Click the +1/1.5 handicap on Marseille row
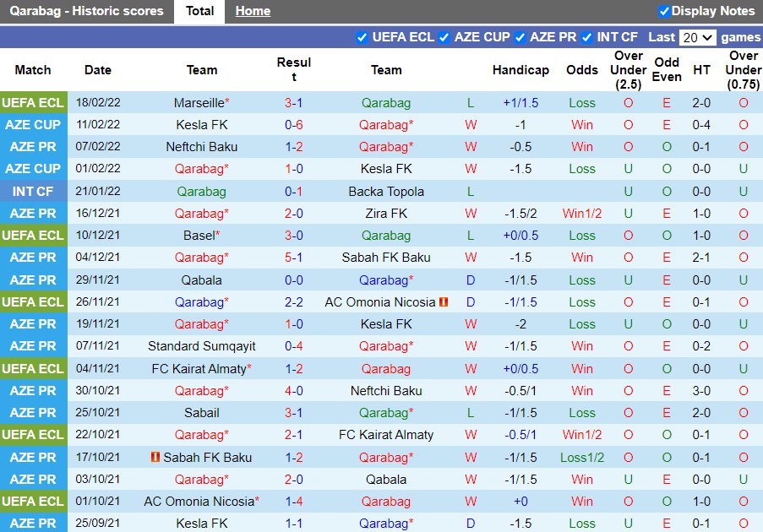 click(x=520, y=103)
